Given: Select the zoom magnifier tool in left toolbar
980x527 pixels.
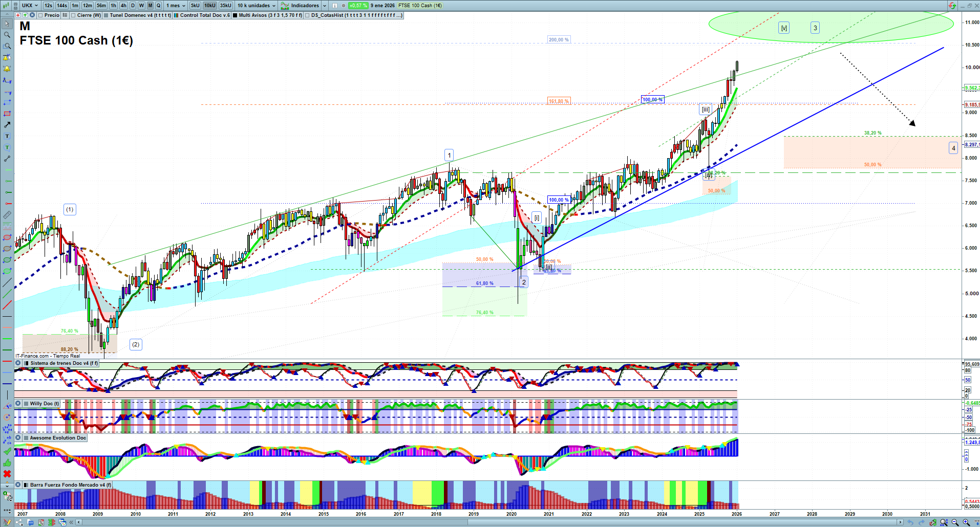Looking at the screenshot, I should coord(7,35).
